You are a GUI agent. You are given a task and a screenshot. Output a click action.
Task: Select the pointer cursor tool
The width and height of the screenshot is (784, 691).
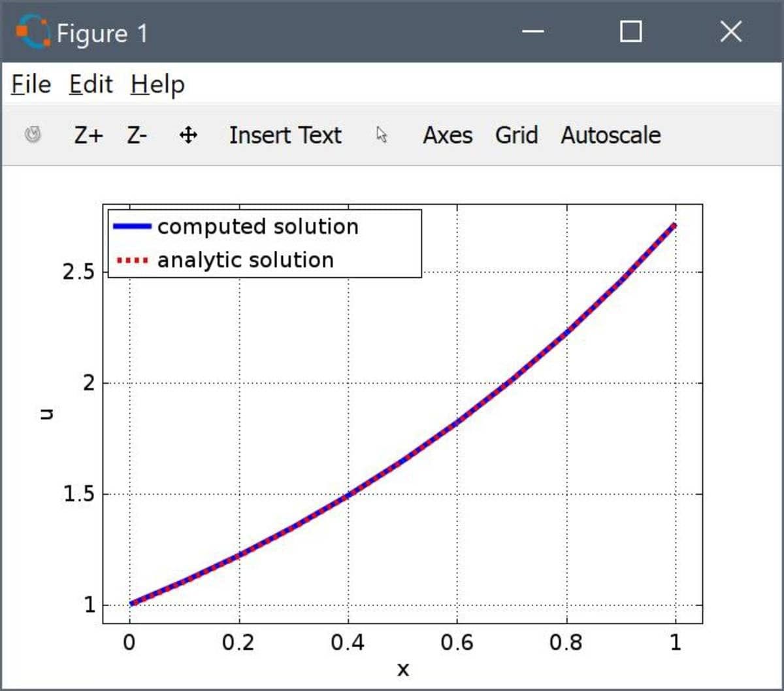[382, 135]
